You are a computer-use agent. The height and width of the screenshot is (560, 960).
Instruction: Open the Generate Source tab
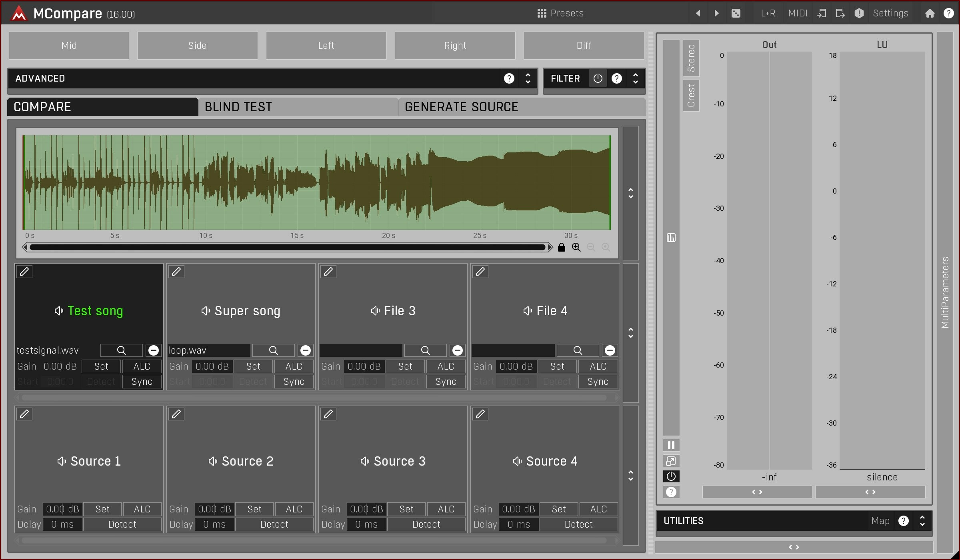pos(462,106)
